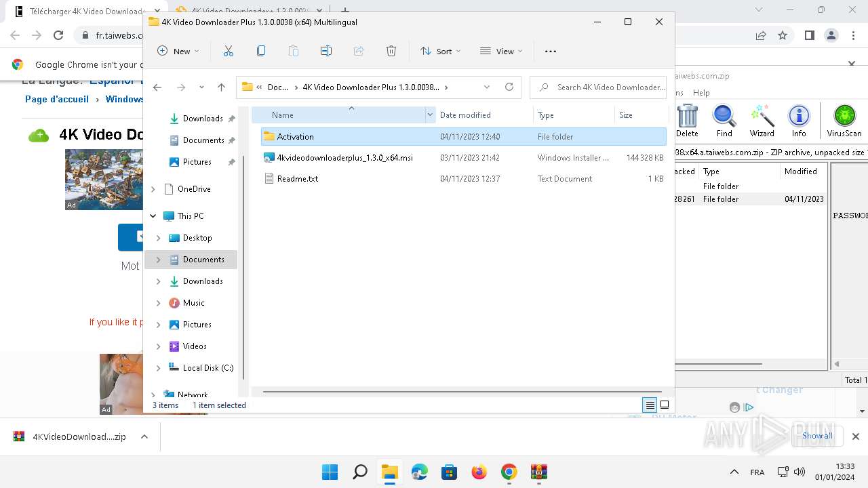
Task: Click Show all downloads button
Action: click(817, 436)
